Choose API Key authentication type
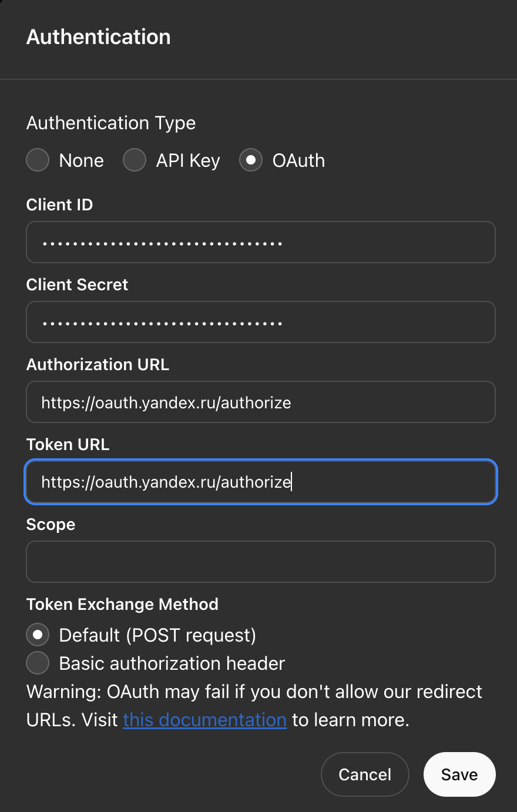Viewport: 517px width, 812px height. point(135,160)
